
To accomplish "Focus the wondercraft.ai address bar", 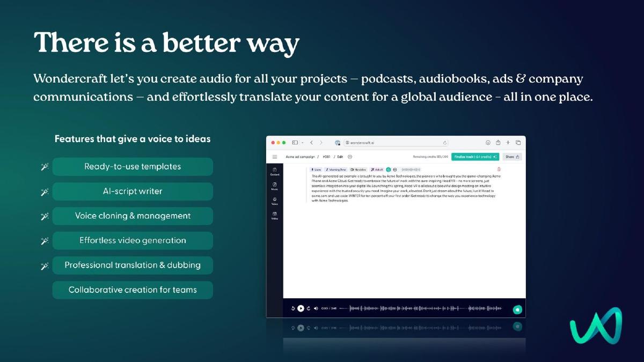I will (x=396, y=143).
